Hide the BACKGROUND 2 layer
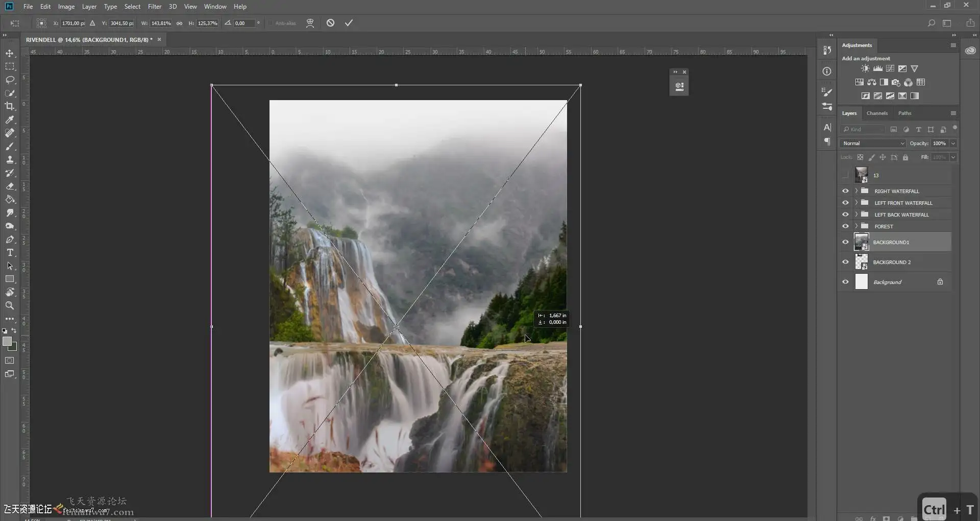Screen dimensions: 980x521 coord(845,262)
